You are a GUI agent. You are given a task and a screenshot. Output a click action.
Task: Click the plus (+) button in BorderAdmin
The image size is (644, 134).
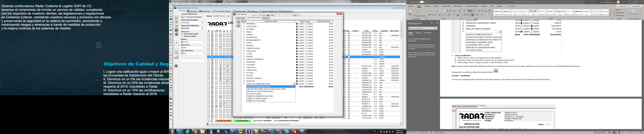[x=177, y=43]
